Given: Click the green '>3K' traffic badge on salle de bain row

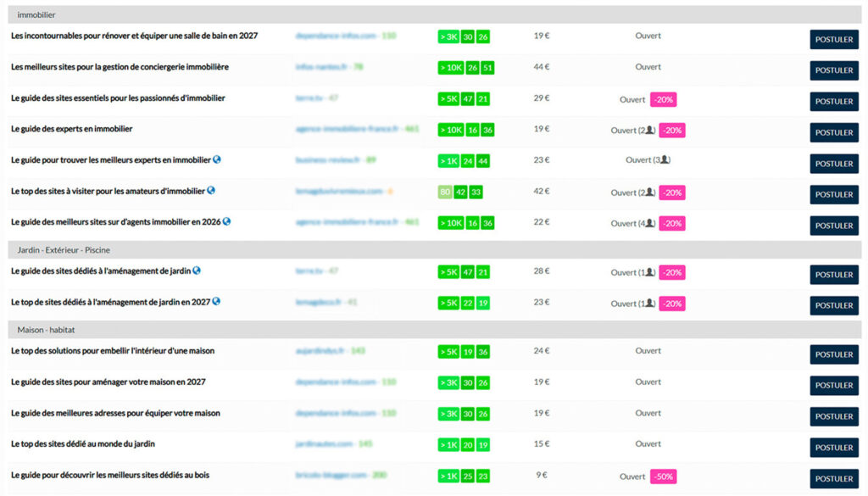Looking at the screenshot, I should point(448,37).
